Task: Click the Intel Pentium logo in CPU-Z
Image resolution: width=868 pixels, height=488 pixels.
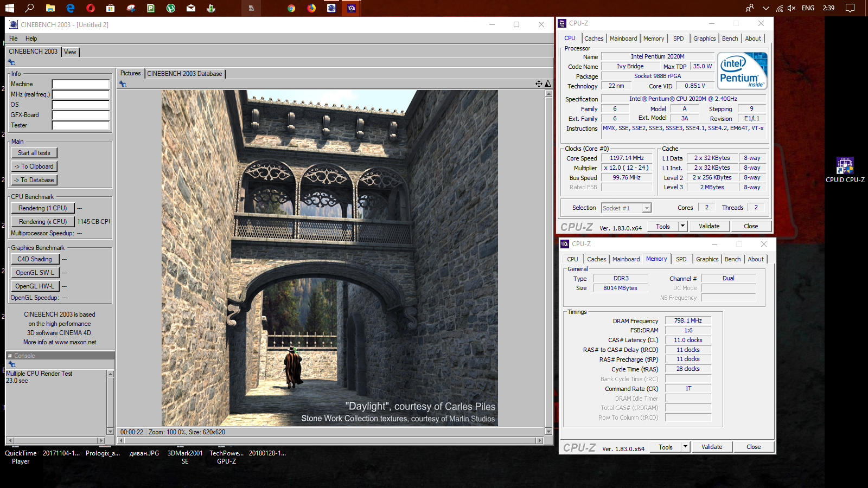Action: click(742, 70)
